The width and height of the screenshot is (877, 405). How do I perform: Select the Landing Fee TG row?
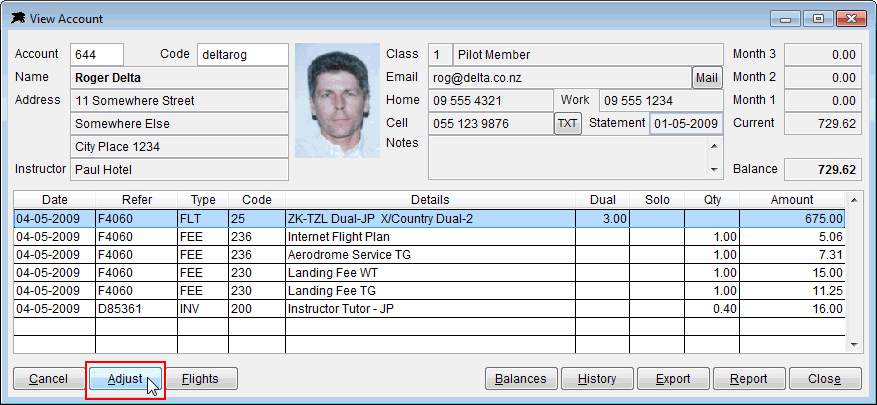(429, 290)
